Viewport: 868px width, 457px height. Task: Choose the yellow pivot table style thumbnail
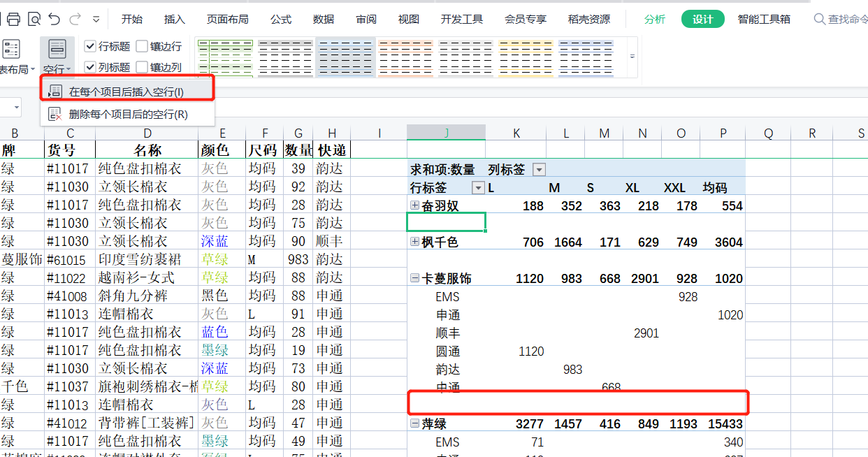coord(526,57)
